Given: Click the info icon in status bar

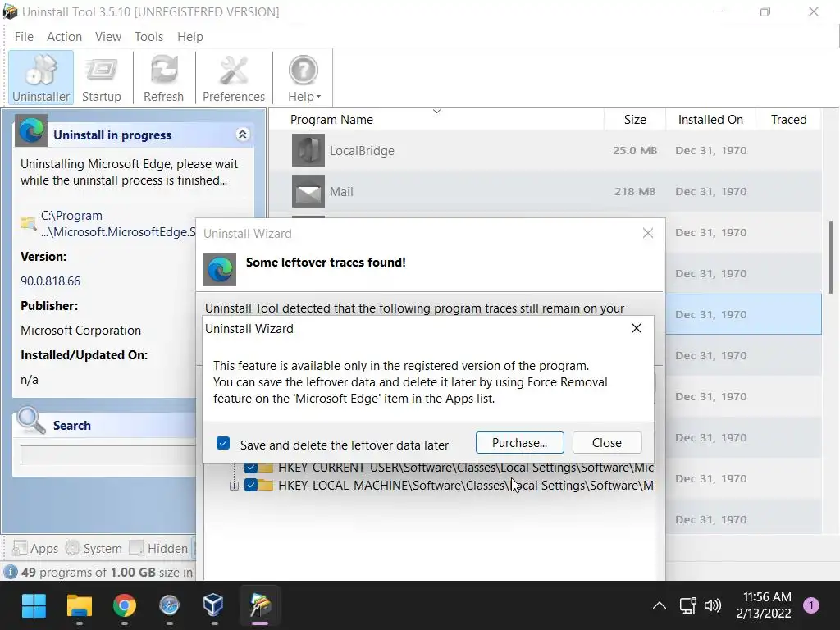Looking at the screenshot, I should (10, 572).
